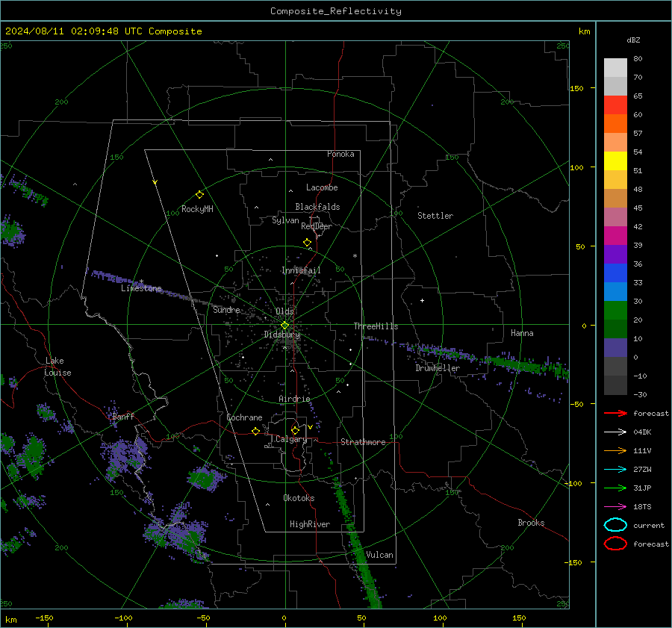Click the cyan 27ZW arrow icon

click(x=615, y=470)
